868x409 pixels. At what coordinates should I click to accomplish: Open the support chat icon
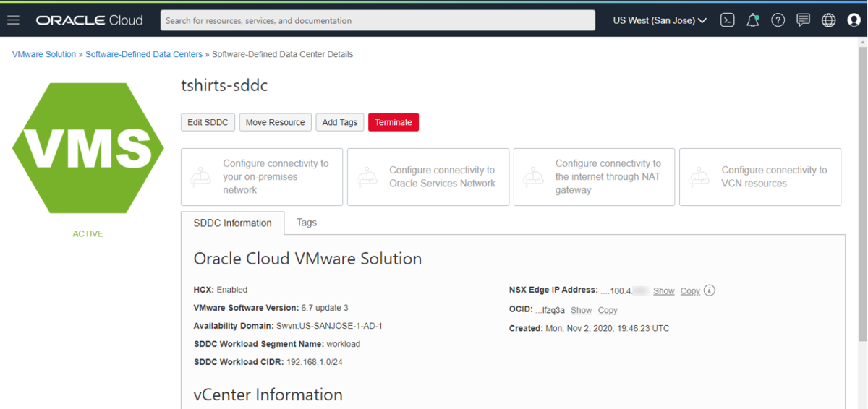803,20
